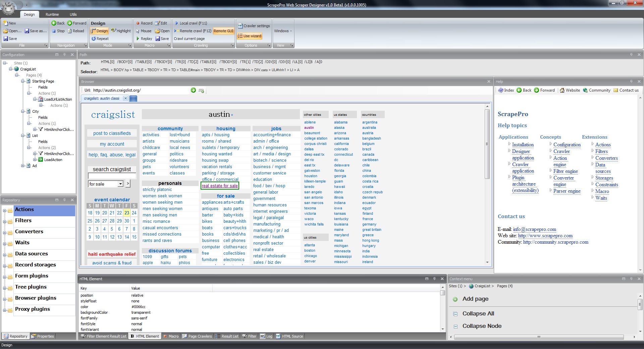Start macro Record
The image size is (644, 349).
click(x=144, y=23)
